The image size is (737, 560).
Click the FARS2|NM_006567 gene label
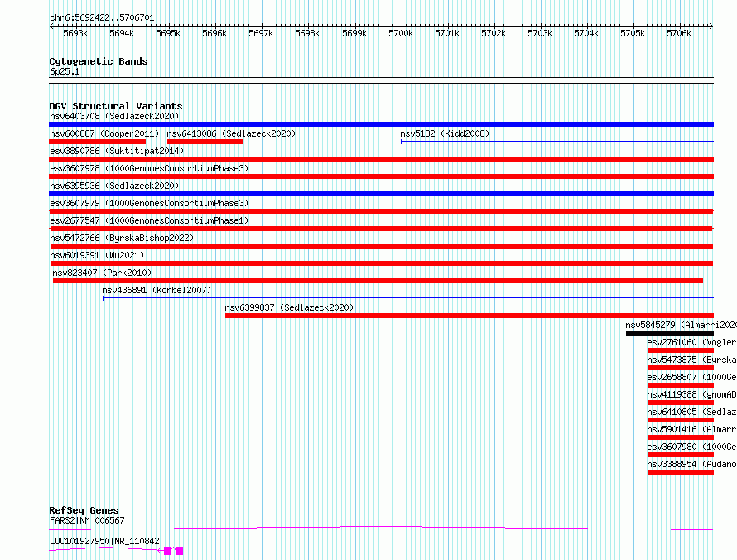pyautogui.click(x=87, y=520)
